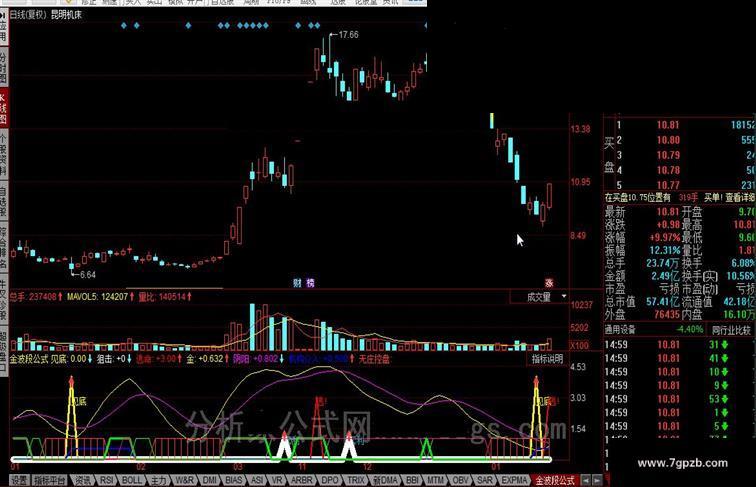Select the DMI indicator tab

pyautogui.click(x=210, y=480)
